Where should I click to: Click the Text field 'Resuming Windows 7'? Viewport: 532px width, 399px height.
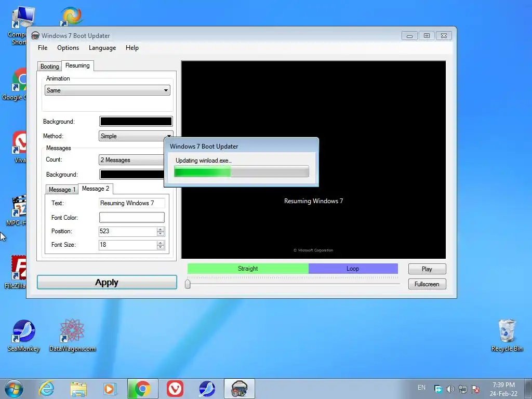(131, 203)
